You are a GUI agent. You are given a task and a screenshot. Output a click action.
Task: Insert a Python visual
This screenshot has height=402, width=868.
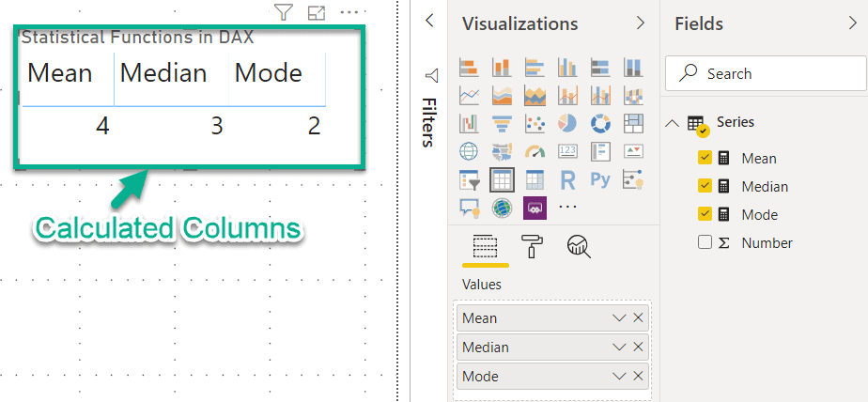coord(600,179)
